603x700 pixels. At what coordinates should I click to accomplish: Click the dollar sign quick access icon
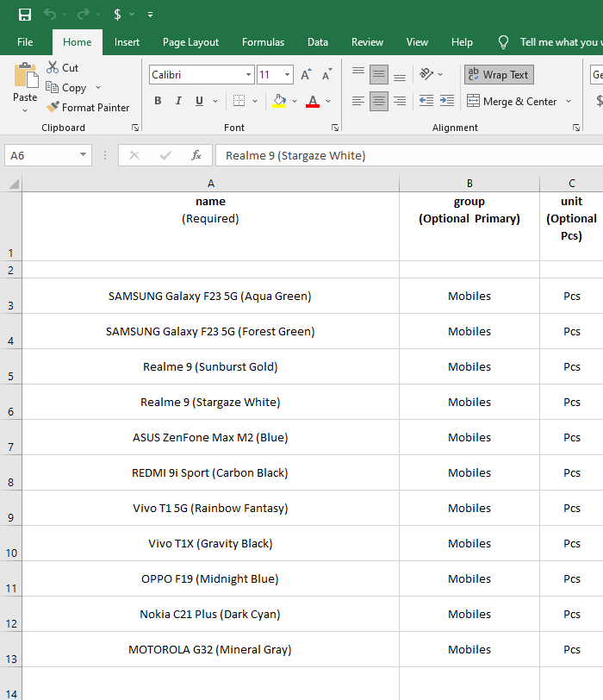click(x=117, y=15)
